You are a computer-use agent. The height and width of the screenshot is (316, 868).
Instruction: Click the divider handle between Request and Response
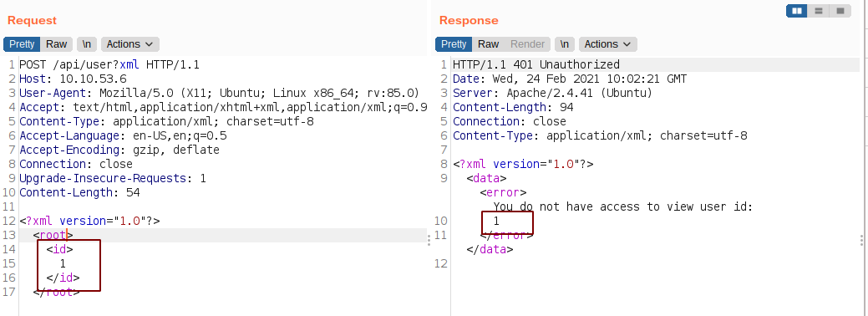[429, 240]
